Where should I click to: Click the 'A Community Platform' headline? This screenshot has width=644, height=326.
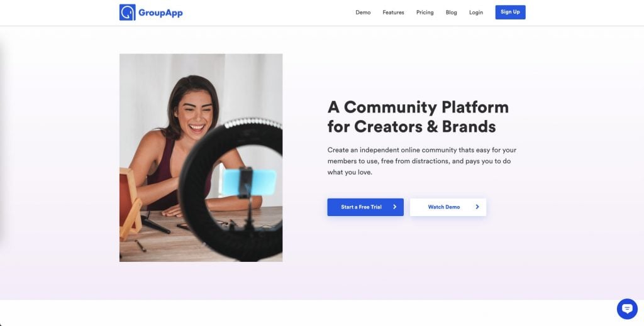pos(418,107)
